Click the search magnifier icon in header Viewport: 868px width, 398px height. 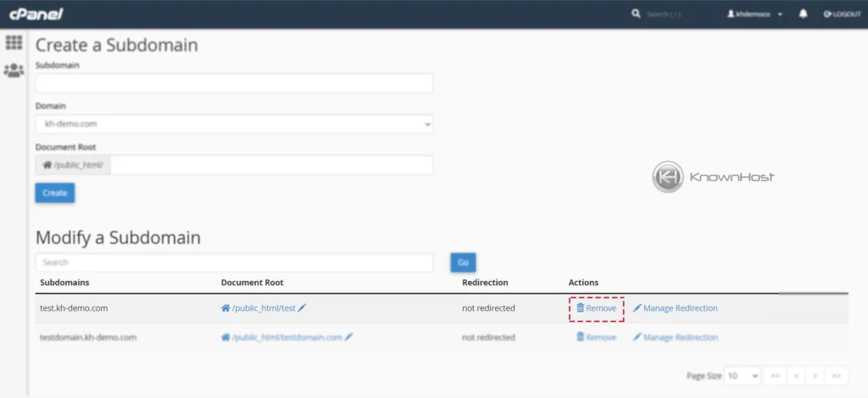pos(636,14)
